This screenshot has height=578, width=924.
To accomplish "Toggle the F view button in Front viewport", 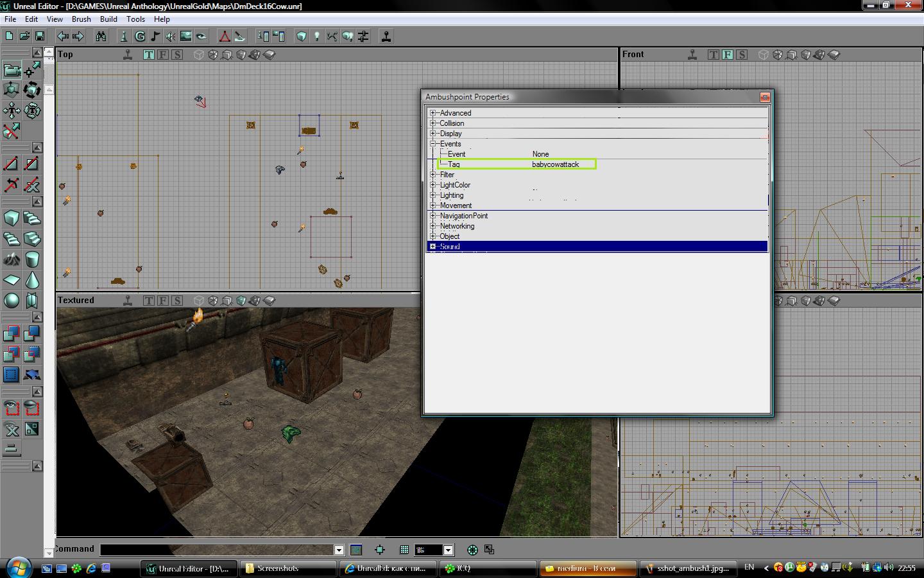I will (728, 55).
